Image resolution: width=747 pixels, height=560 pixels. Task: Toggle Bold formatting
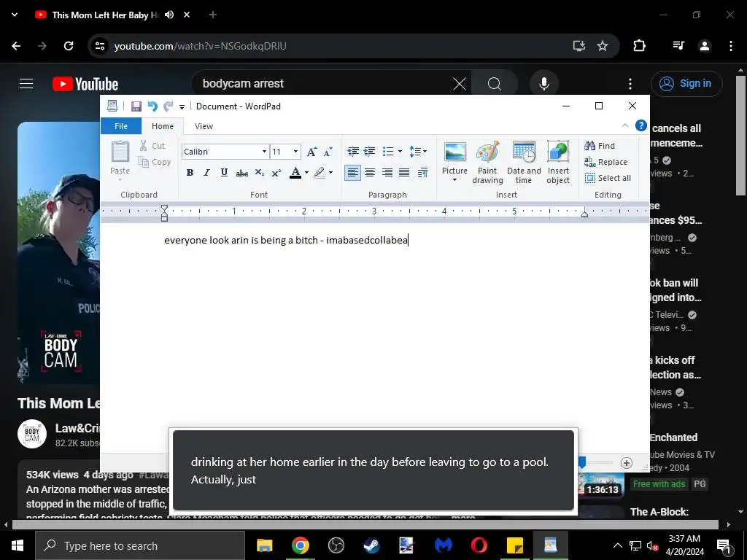190,173
